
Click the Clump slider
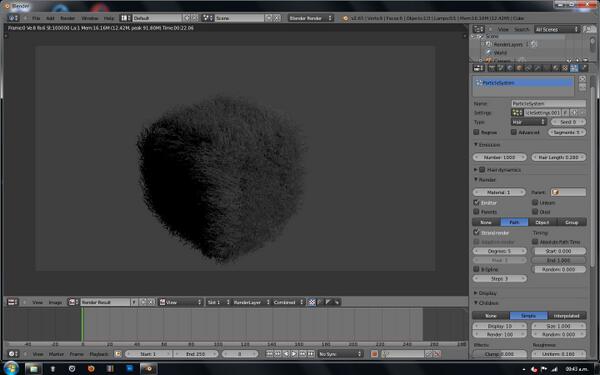coord(499,354)
